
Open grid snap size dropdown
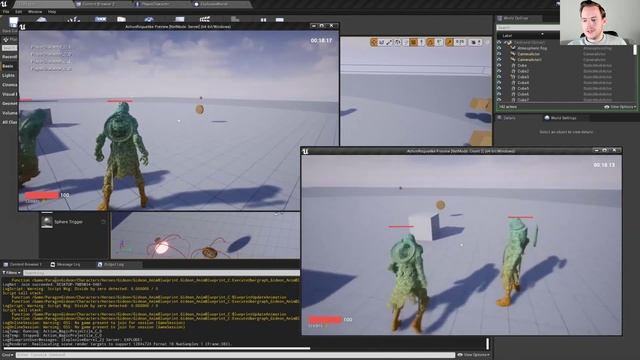pyautogui.click(x=421, y=42)
